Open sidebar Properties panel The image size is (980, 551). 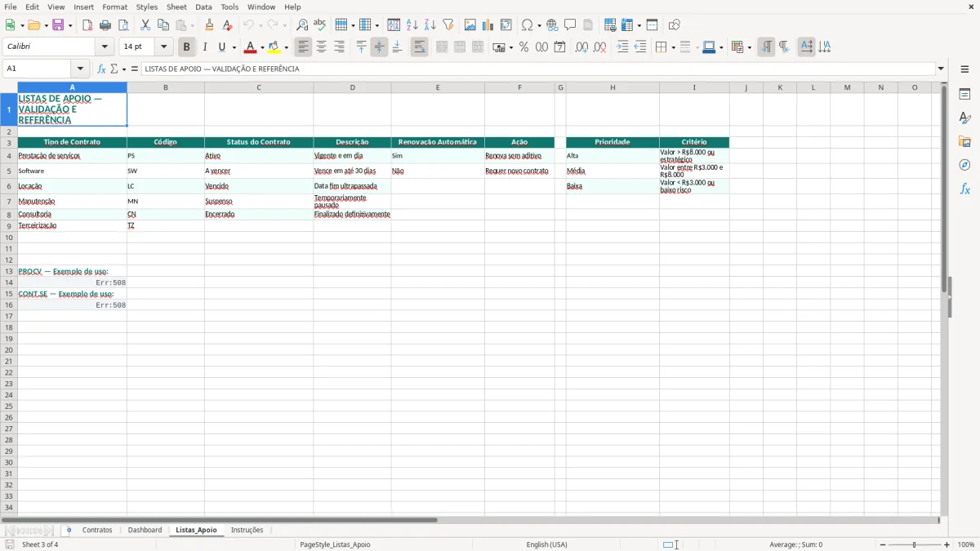(964, 95)
